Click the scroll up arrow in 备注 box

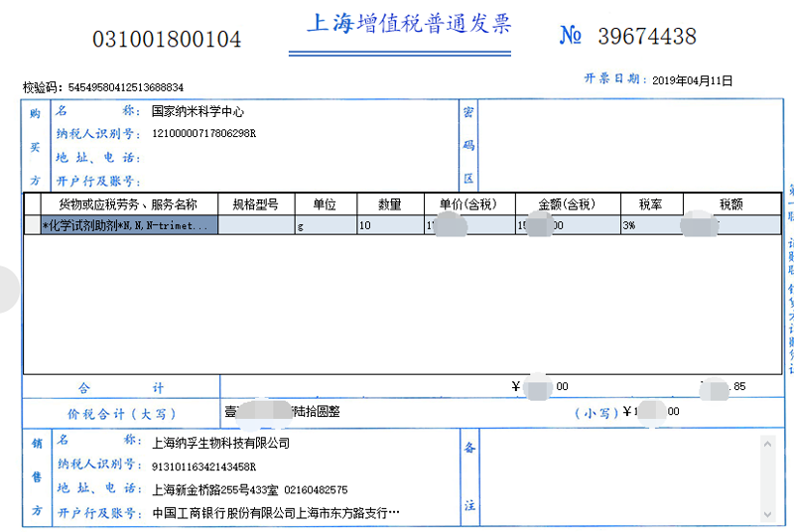[x=766, y=444]
